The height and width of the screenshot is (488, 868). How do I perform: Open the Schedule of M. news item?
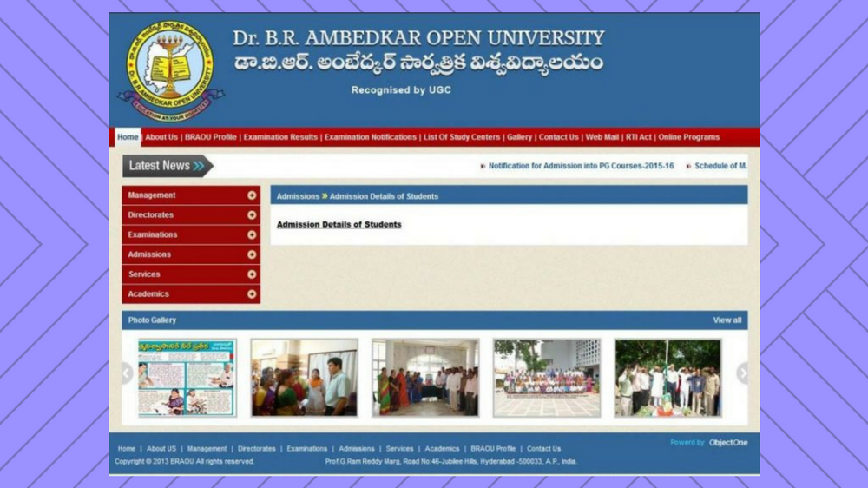pyautogui.click(x=720, y=166)
